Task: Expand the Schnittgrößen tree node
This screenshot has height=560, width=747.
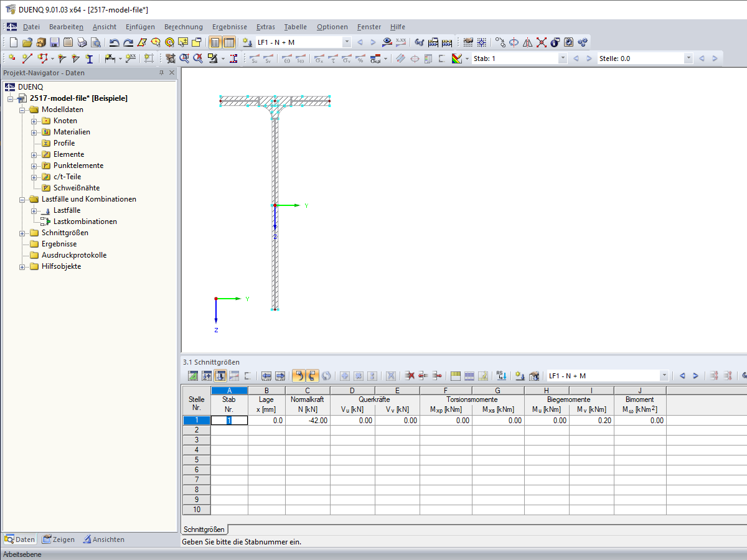Action: [x=22, y=233]
